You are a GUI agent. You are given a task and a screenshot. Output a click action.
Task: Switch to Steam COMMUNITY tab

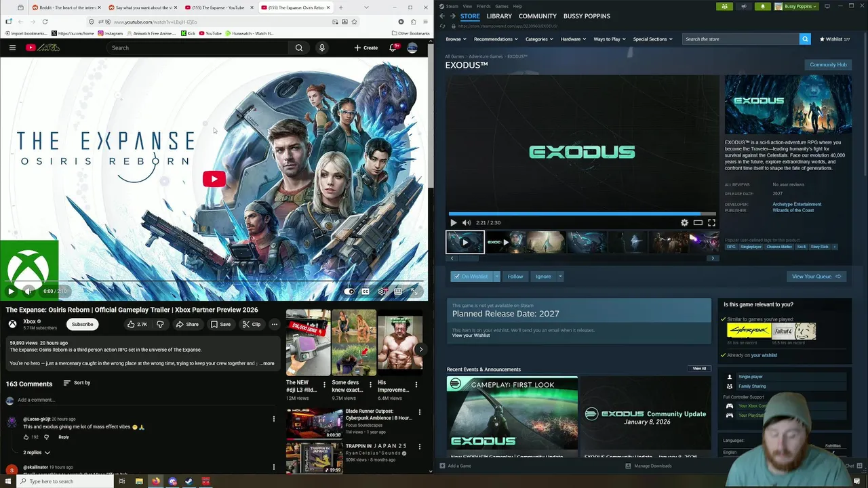[538, 16]
